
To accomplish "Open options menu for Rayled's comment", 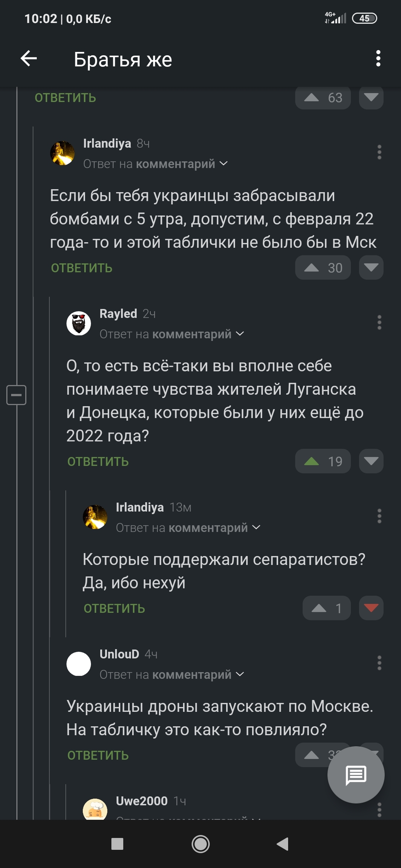I will [x=379, y=323].
